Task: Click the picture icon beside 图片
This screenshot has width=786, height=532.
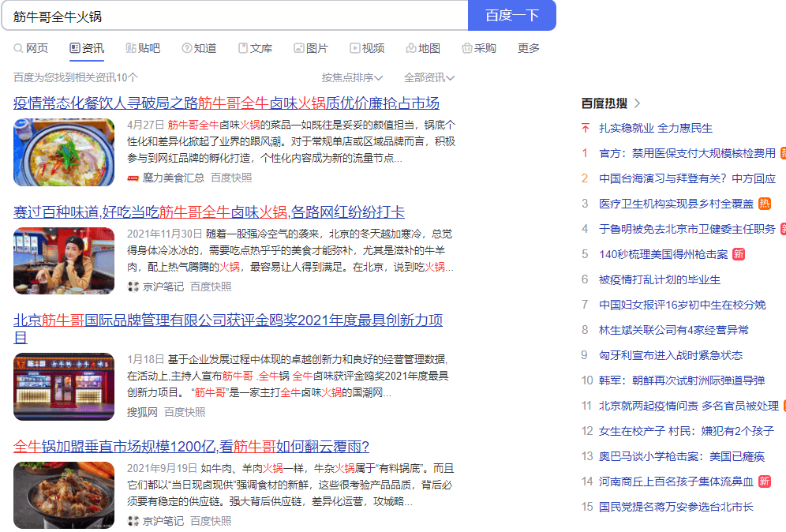Action: click(x=299, y=48)
